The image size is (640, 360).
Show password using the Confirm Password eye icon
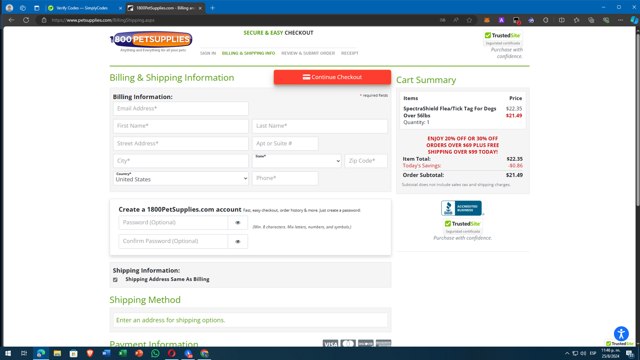pyautogui.click(x=238, y=242)
